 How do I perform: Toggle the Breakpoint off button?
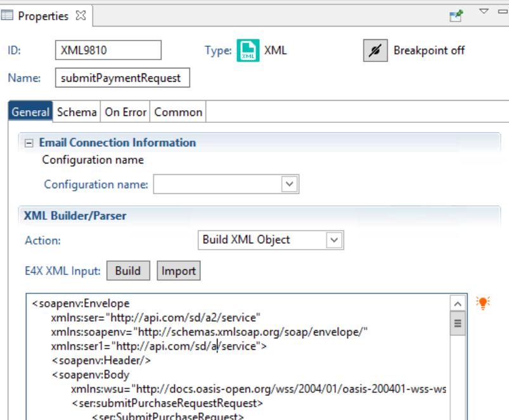pos(375,50)
